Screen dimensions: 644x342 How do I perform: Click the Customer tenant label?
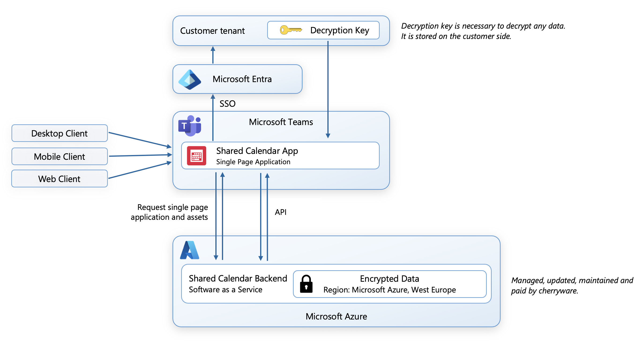212,30
